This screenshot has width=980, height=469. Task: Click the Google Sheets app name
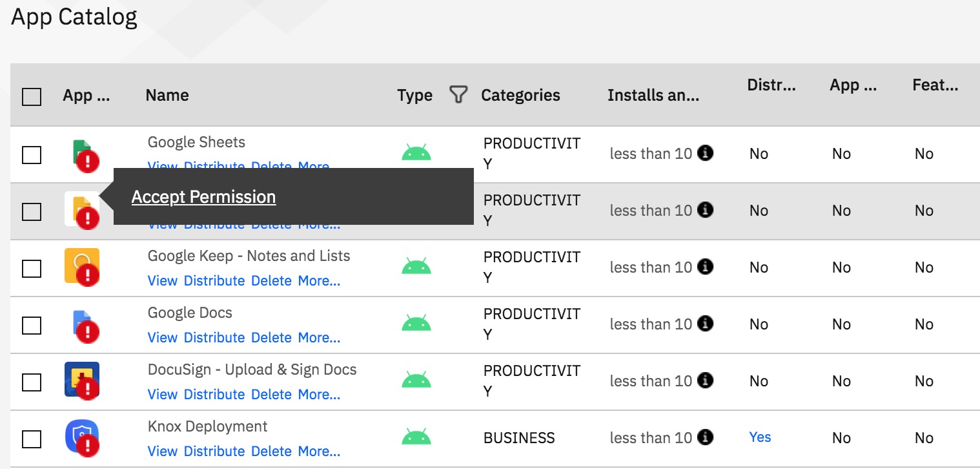196,142
